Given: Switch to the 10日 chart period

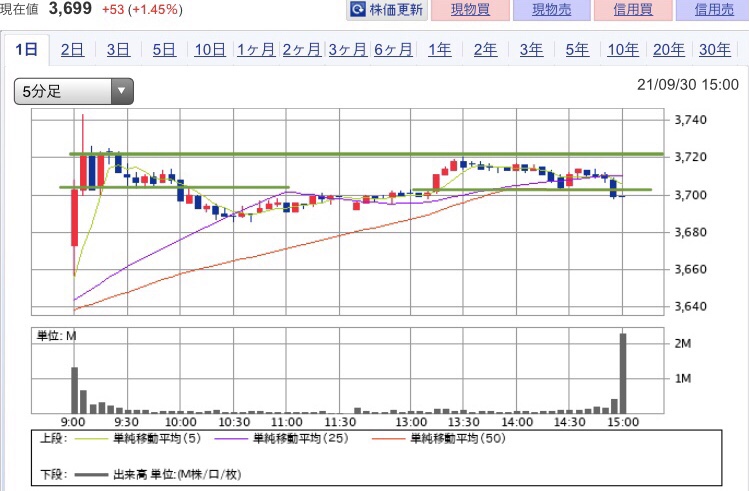Looking at the screenshot, I should [x=210, y=50].
